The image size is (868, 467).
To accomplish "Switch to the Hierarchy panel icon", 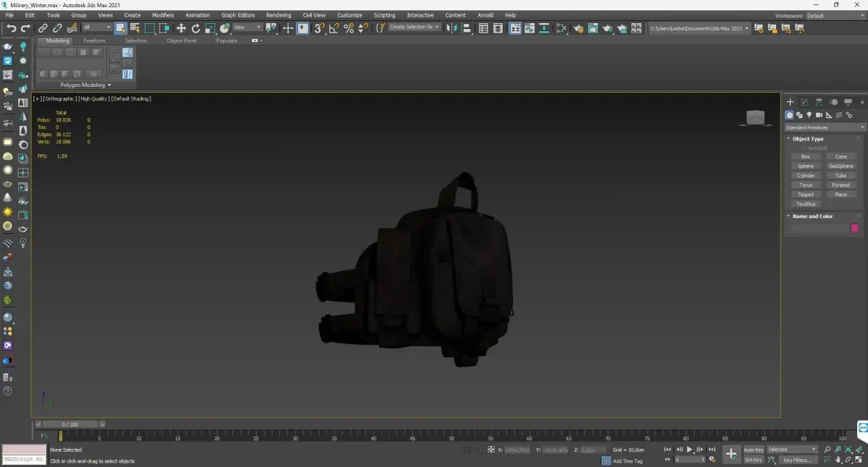I will click(x=819, y=102).
